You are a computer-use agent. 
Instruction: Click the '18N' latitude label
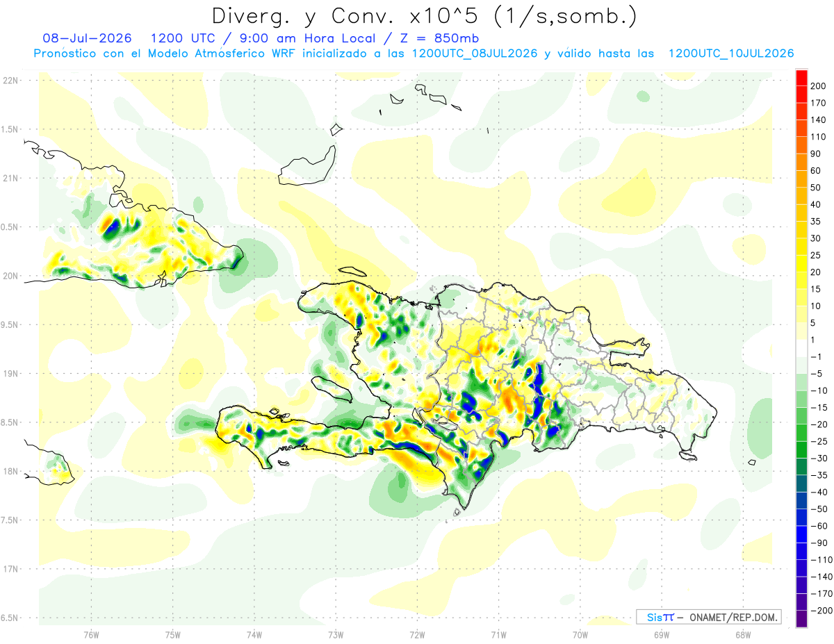(x=10, y=471)
